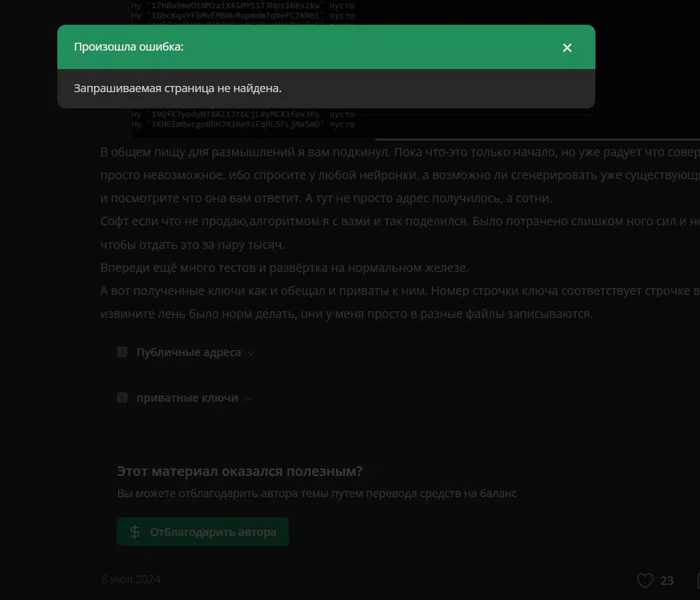The width and height of the screenshot is (700, 600).
Task: Click message Запрашиваемая страница не найдена
Action: 178,88
